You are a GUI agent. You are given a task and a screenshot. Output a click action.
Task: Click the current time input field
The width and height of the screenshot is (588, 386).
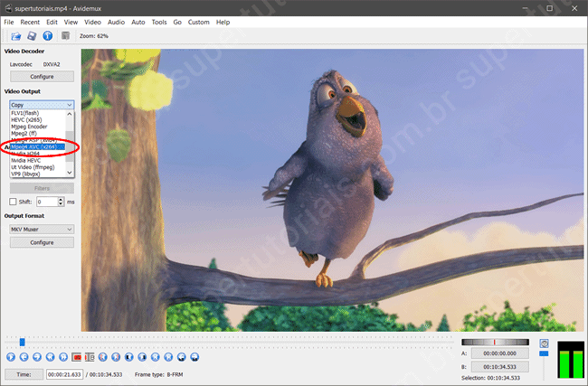[x=62, y=374]
